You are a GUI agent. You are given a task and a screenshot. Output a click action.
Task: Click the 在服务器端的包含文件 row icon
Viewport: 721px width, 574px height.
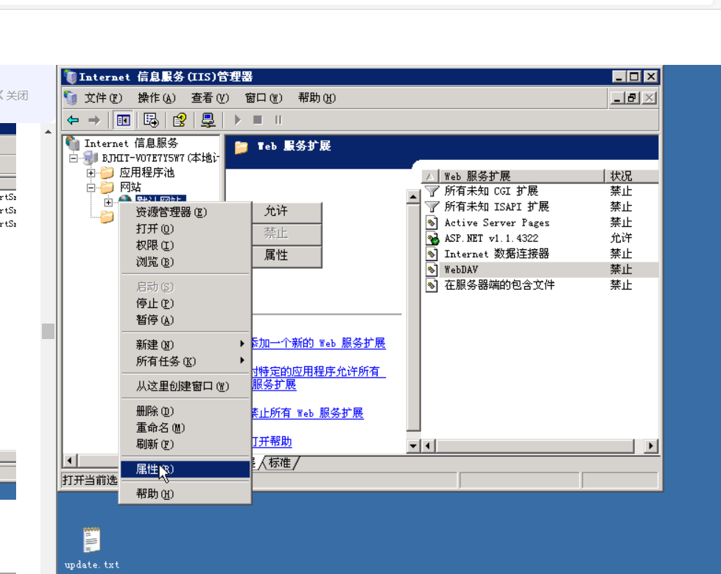[x=431, y=286]
